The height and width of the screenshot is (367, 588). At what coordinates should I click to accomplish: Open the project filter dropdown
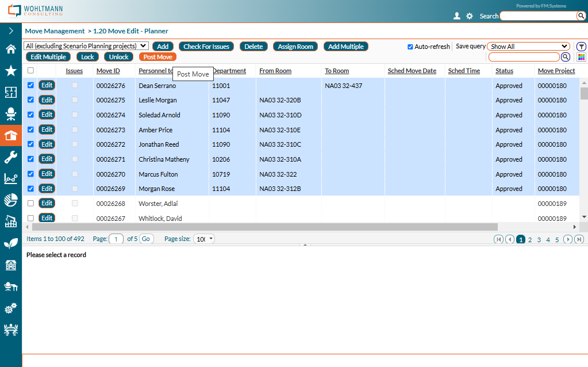pos(86,46)
